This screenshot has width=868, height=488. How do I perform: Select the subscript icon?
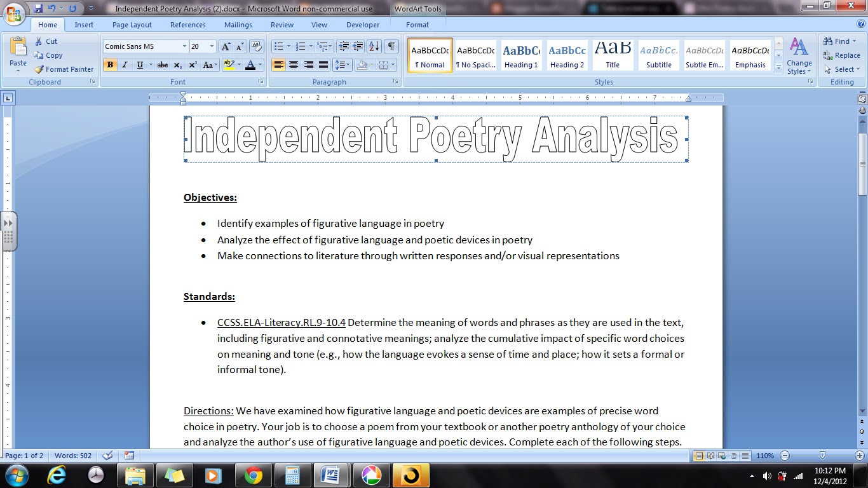tap(179, 64)
